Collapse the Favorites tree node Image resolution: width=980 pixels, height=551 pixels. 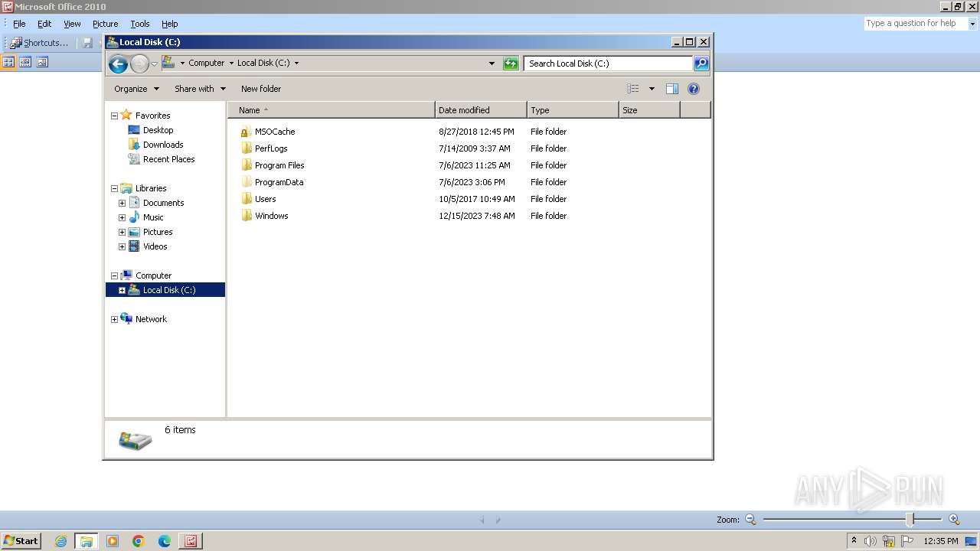114,116
